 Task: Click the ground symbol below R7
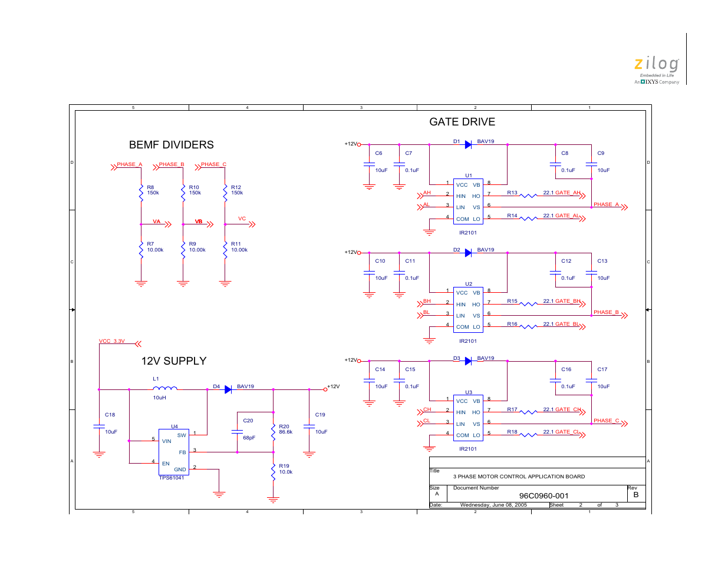(141, 284)
